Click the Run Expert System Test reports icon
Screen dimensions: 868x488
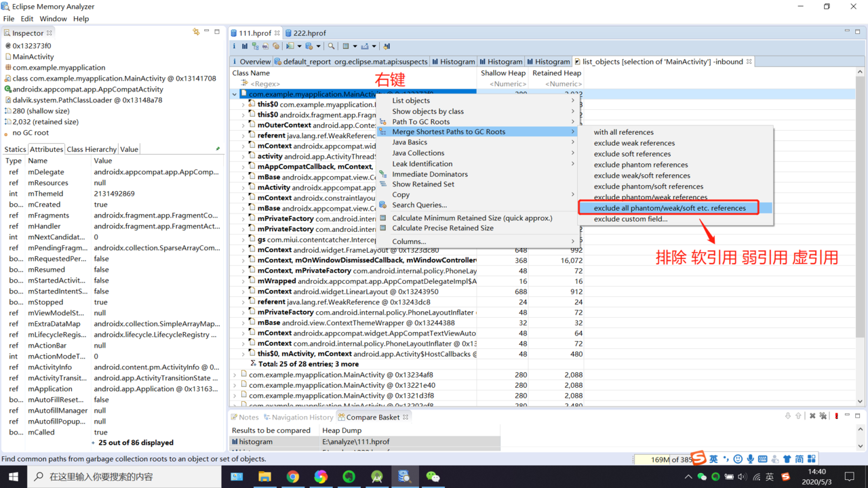coord(290,46)
